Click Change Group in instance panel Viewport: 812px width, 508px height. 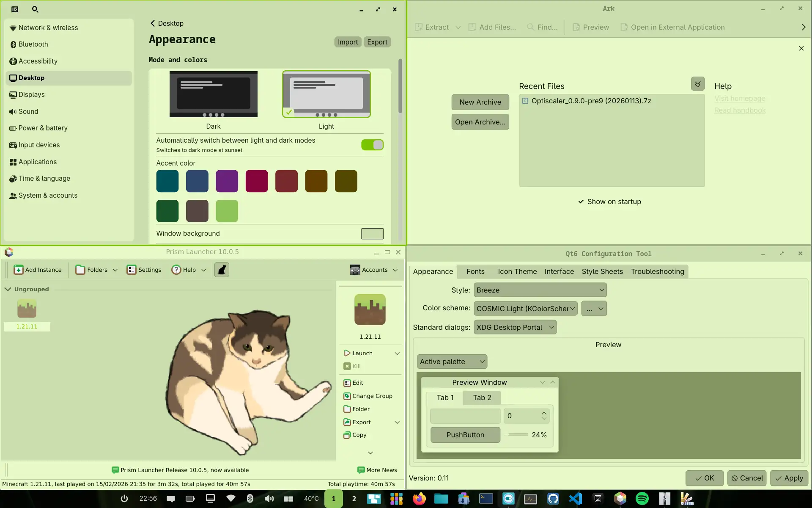pyautogui.click(x=368, y=396)
